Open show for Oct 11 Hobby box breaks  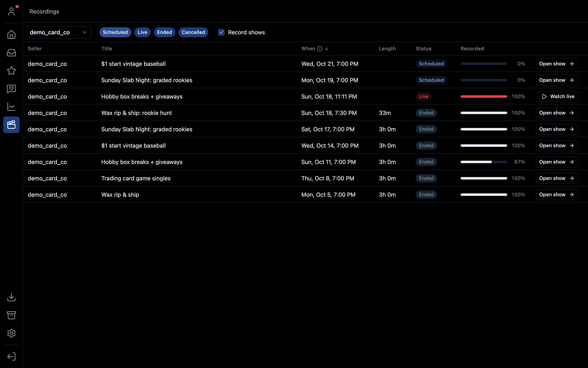click(x=557, y=162)
